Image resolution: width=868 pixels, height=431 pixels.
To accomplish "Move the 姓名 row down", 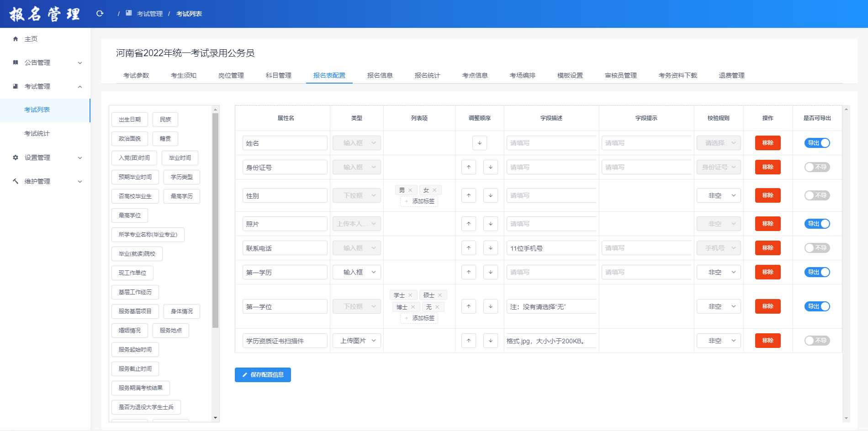I will (x=479, y=143).
